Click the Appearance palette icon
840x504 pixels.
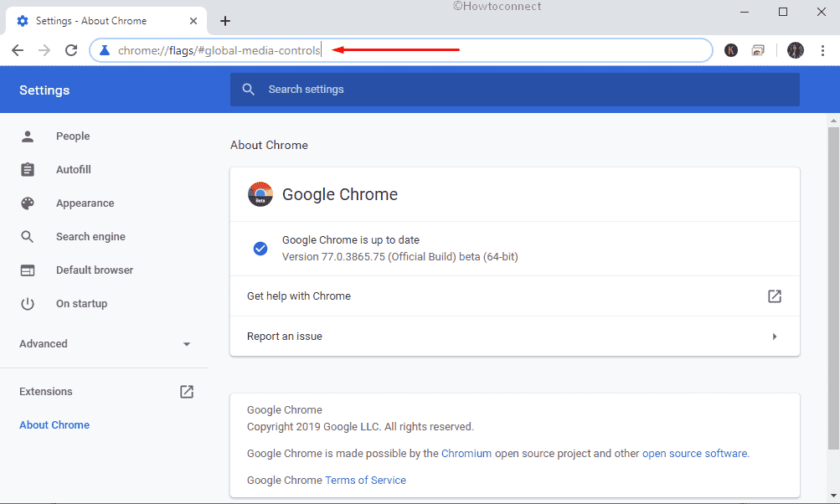pyautogui.click(x=28, y=203)
